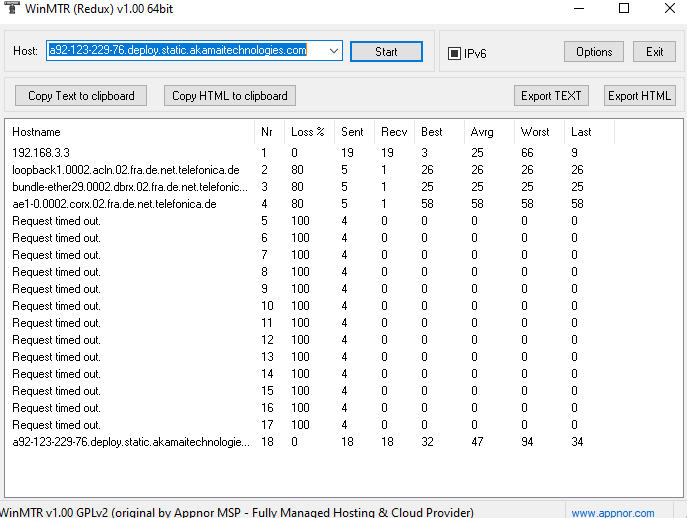Click the Best column header
This screenshot has height=518, width=687.
point(439,132)
